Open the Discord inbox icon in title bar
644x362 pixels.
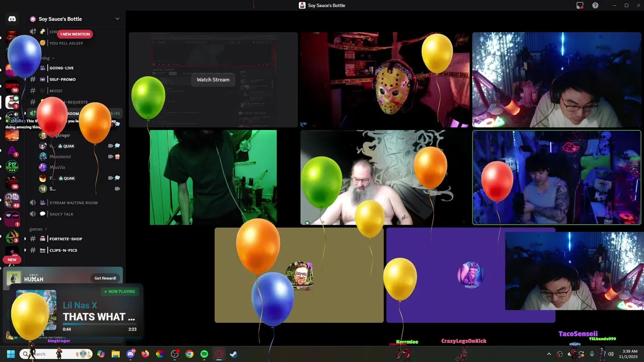pyautogui.click(x=580, y=6)
